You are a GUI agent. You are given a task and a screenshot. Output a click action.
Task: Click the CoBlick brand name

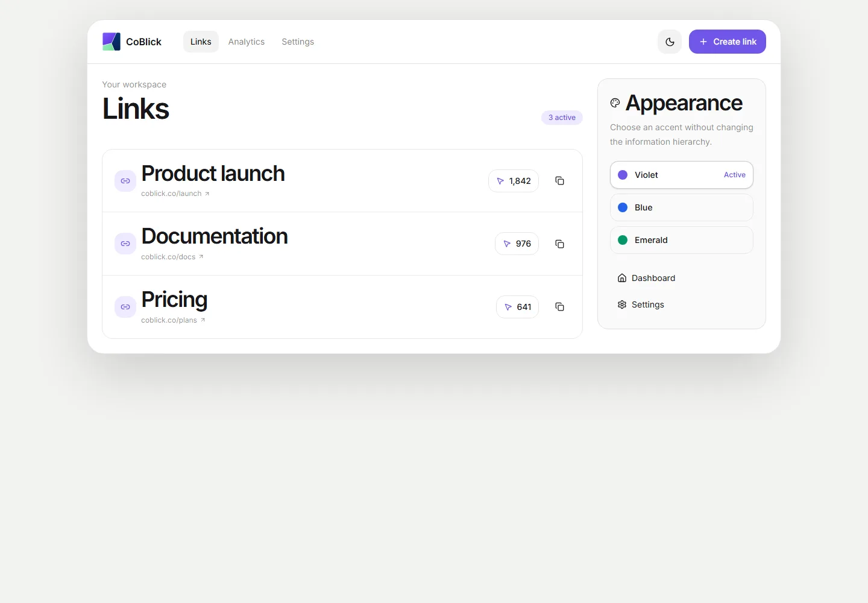[x=143, y=42]
